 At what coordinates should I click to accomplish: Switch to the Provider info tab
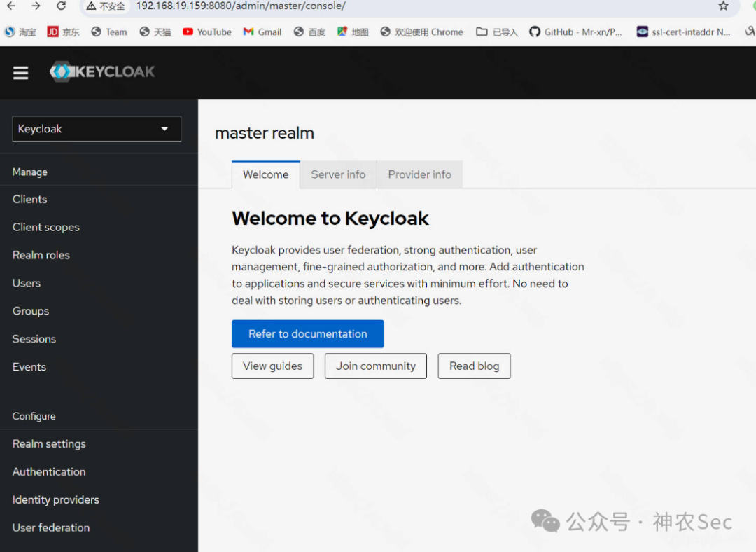[x=419, y=174]
